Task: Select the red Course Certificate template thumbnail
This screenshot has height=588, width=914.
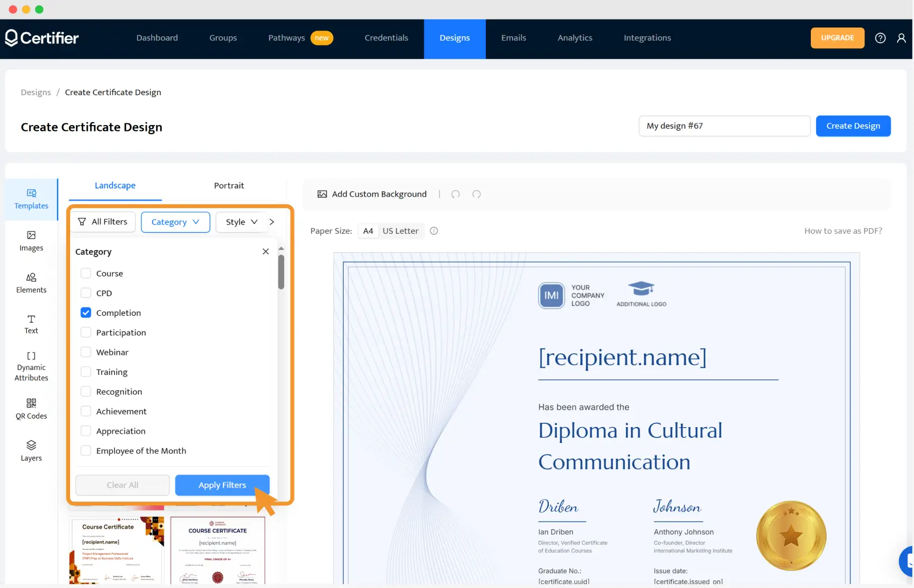Action: click(x=117, y=550)
